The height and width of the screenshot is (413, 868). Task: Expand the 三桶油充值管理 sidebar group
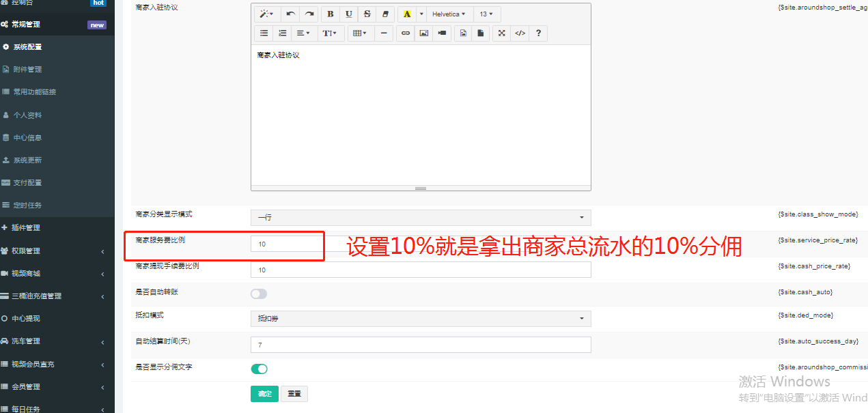pyautogui.click(x=57, y=296)
